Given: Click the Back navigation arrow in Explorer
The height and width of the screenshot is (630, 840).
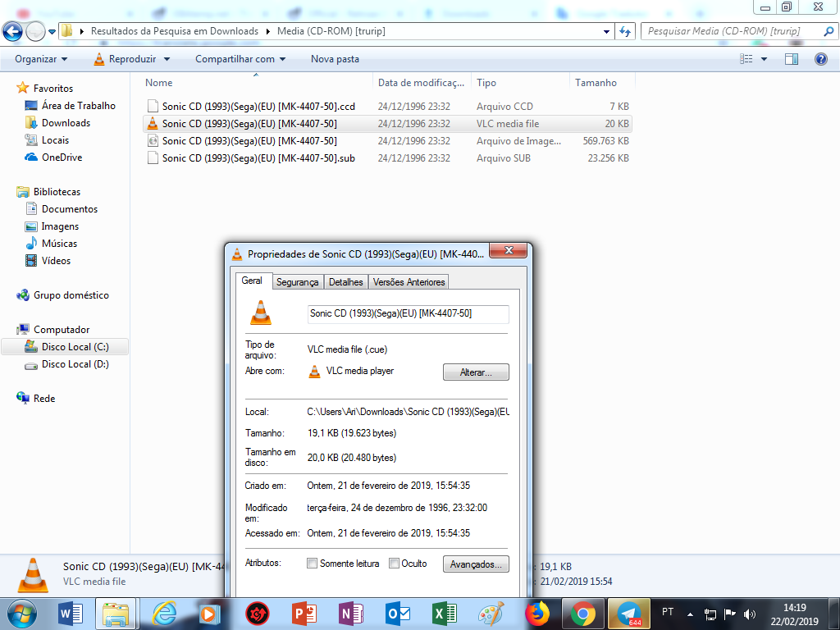Looking at the screenshot, I should [x=13, y=32].
